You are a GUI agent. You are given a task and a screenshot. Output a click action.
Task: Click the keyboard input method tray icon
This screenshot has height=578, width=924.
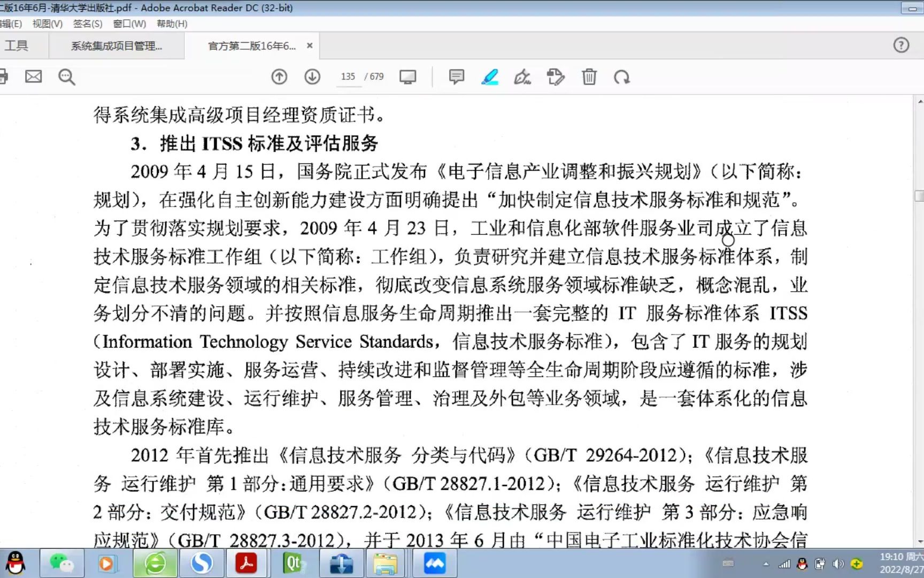pos(728,564)
